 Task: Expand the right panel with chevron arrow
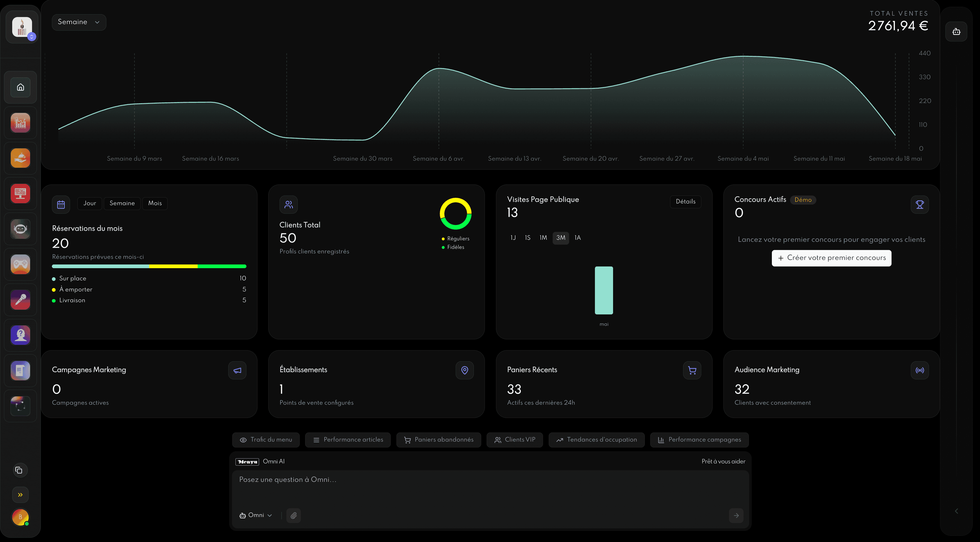click(x=956, y=511)
